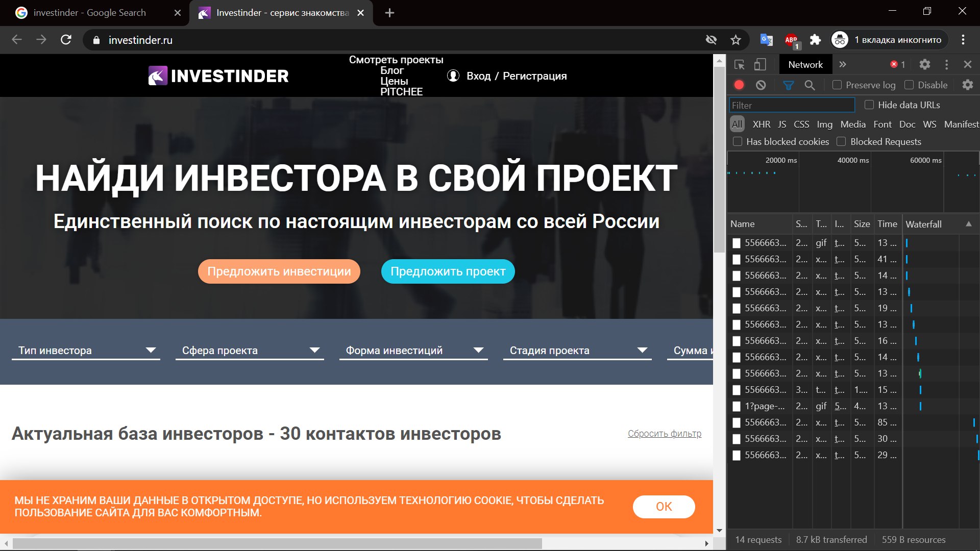Click the page vertical scrollbar thumb
This screenshot has height=551, width=980.
719,159
